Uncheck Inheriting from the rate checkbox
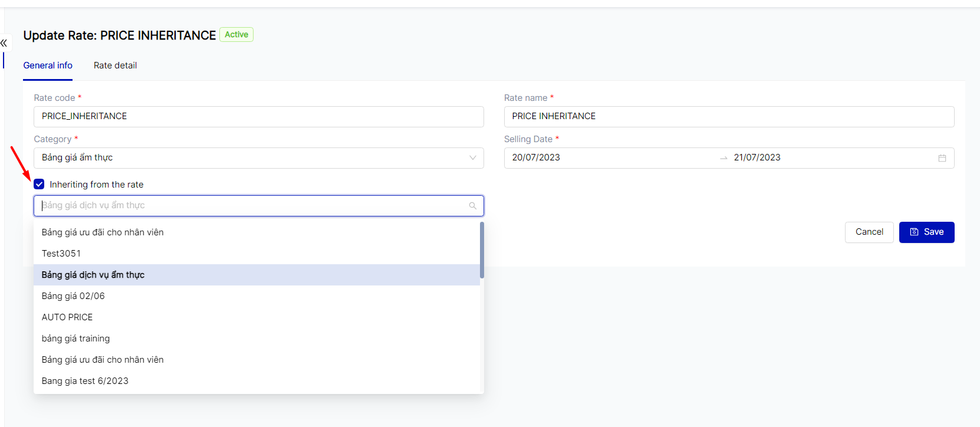Image resolution: width=980 pixels, height=427 pixels. [40, 185]
